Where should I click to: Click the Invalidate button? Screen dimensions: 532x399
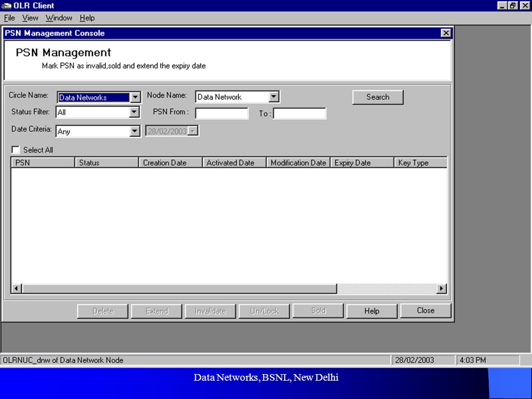(x=211, y=311)
